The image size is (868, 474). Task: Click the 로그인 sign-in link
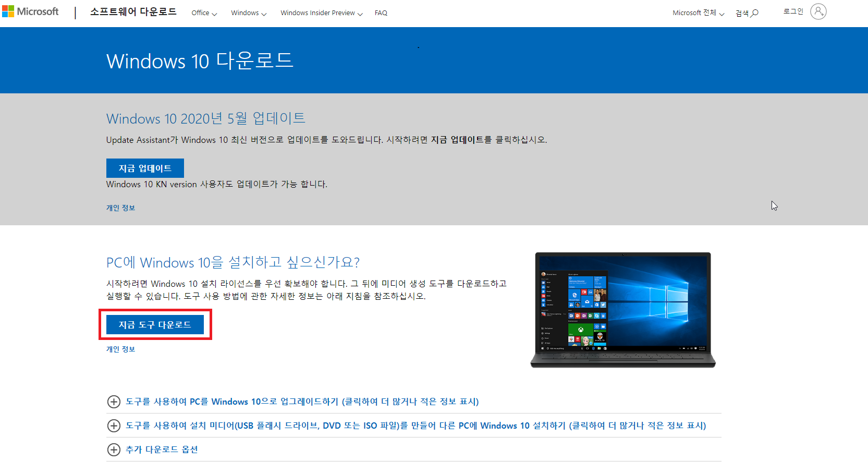(x=793, y=11)
